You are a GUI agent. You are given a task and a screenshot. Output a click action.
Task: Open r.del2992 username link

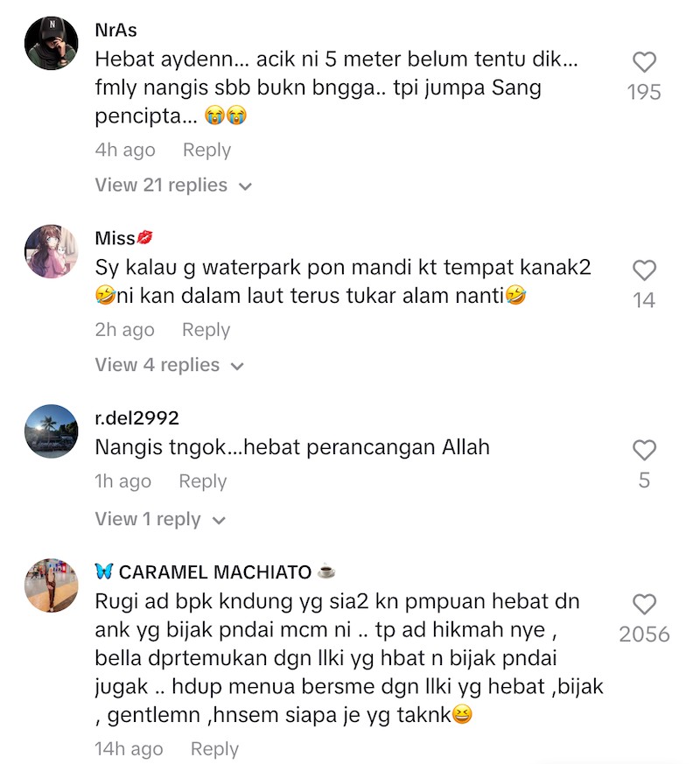(x=136, y=418)
